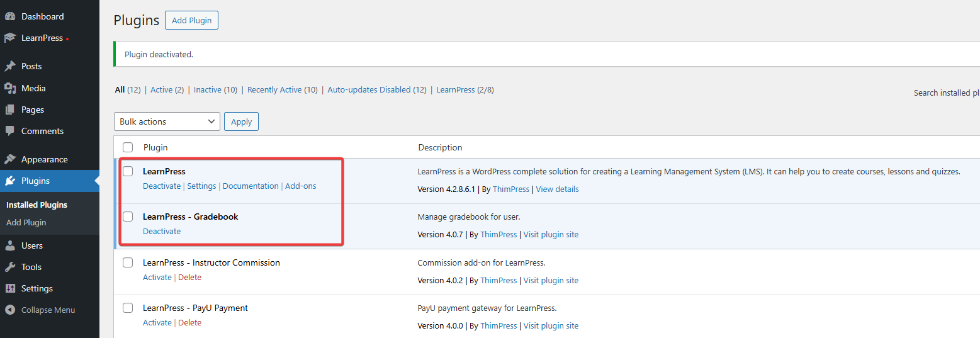
Task: Open View details for LearnPress
Action: click(x=558, y=189)
